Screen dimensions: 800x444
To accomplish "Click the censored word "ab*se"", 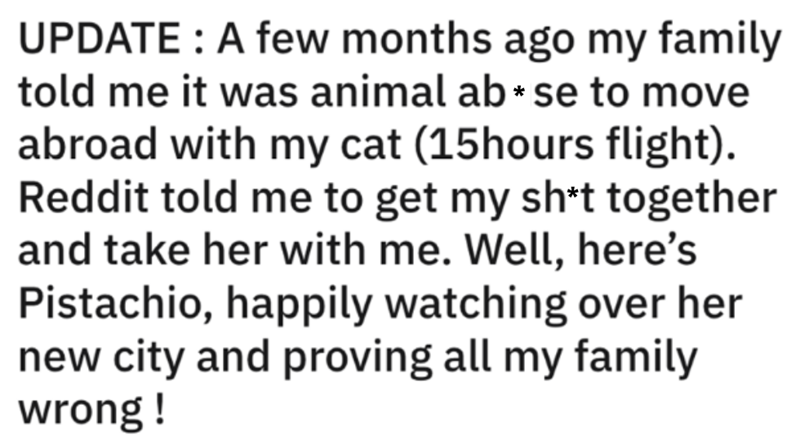I will point(526,93).
